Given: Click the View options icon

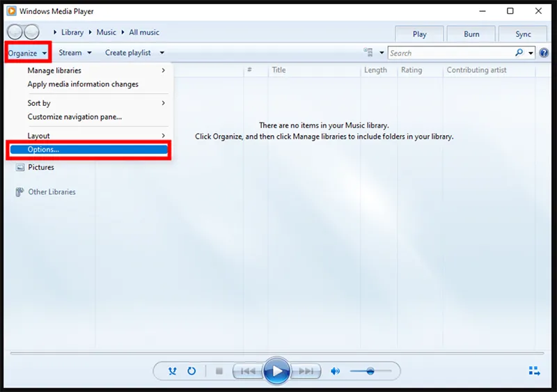Looking at the screenshot, I should 368,52.
